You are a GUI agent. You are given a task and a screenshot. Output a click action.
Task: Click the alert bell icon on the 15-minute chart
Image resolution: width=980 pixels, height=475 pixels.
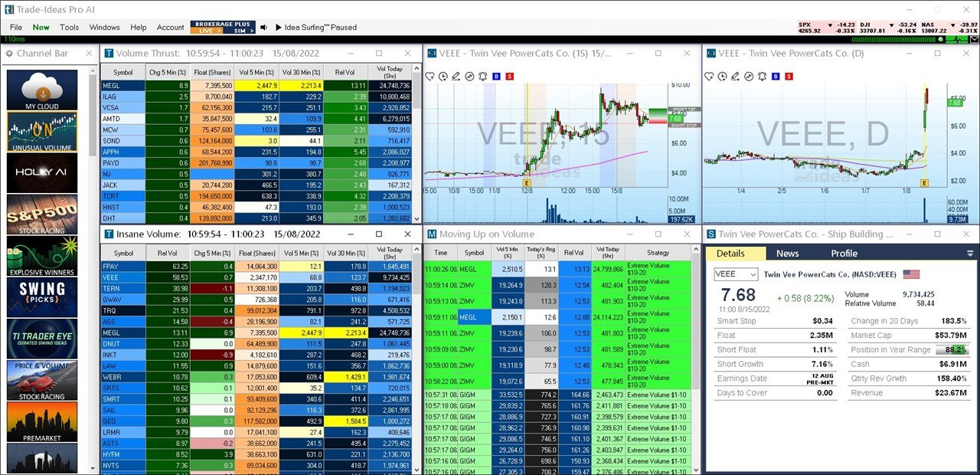[482, 77]
